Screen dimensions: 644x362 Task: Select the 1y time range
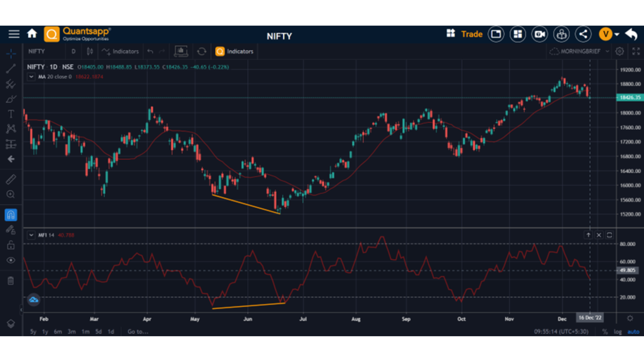tap(45, 331)
